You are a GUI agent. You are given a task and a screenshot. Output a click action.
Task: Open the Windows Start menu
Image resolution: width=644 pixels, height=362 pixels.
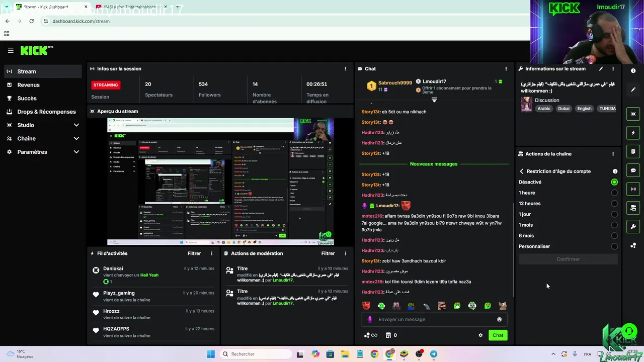(211, 354)
